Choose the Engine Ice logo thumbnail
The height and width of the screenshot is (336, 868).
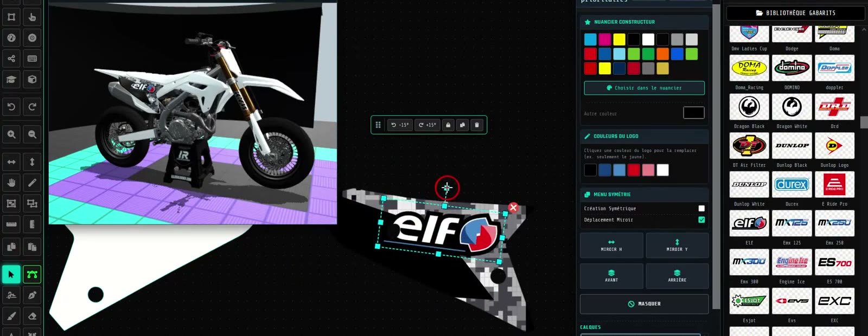click(x=792, y=262)
